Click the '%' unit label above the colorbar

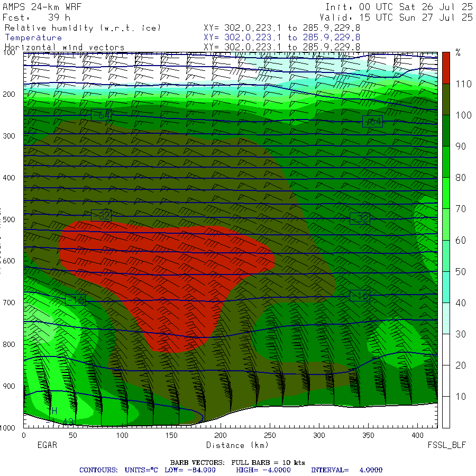click(x=458, y=52)
